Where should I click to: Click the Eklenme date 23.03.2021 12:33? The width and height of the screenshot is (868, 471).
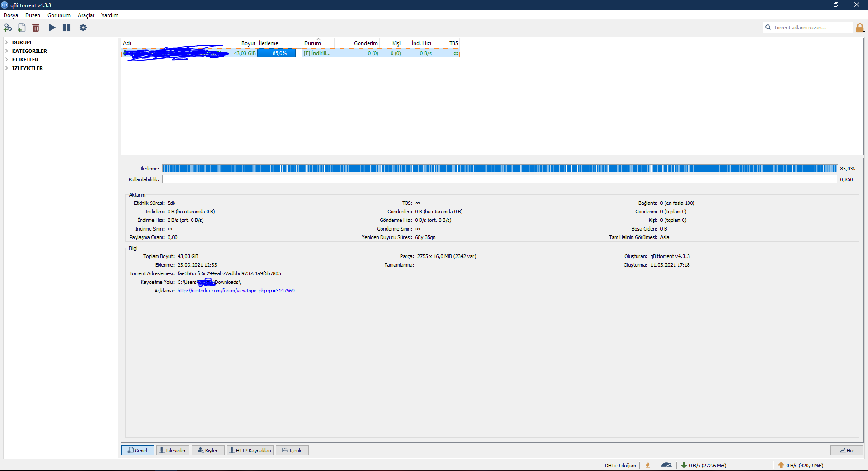197,265
